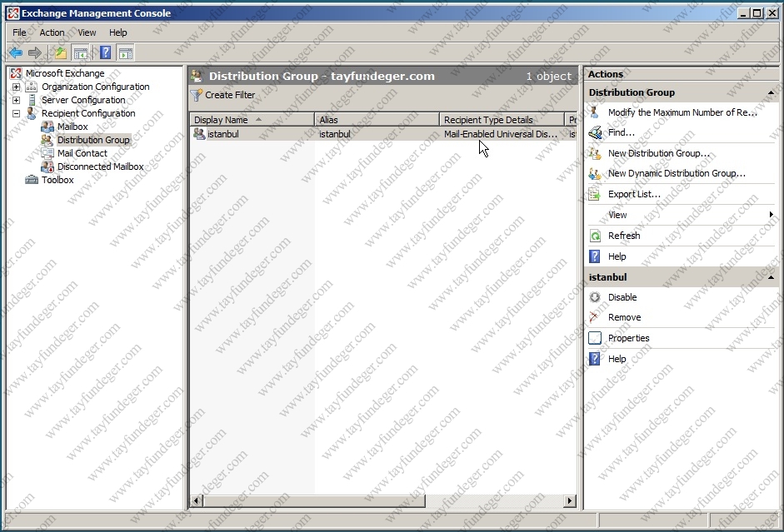784x532 pixels.
Task: Click the horizontal scrollbar thumb
Action: click(314, 500)
